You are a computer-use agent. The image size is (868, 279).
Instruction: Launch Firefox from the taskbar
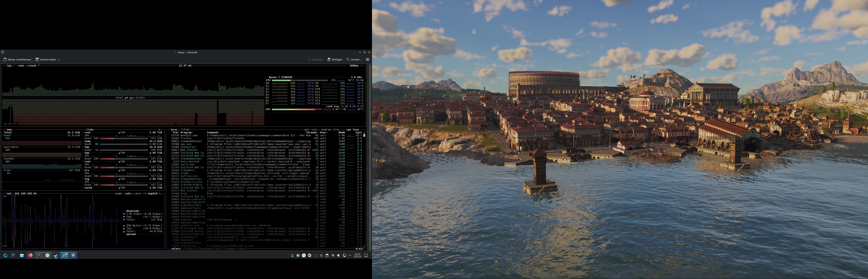[30, 255]
